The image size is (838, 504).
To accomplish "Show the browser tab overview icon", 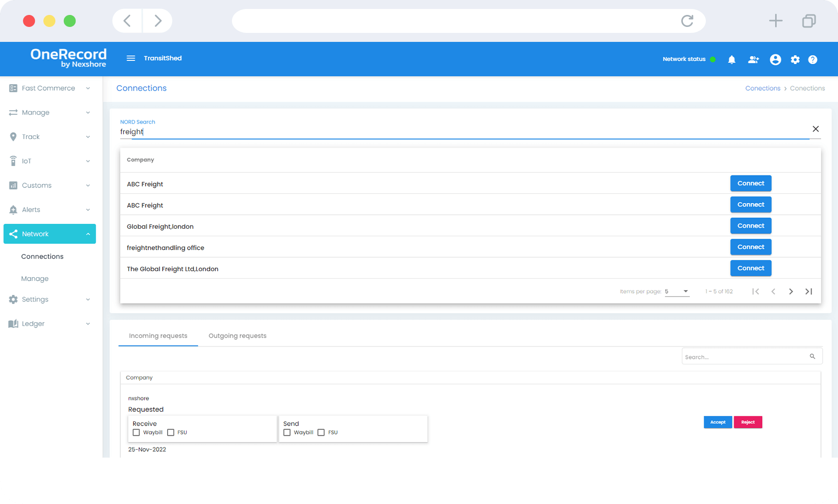I will [809, 21].
